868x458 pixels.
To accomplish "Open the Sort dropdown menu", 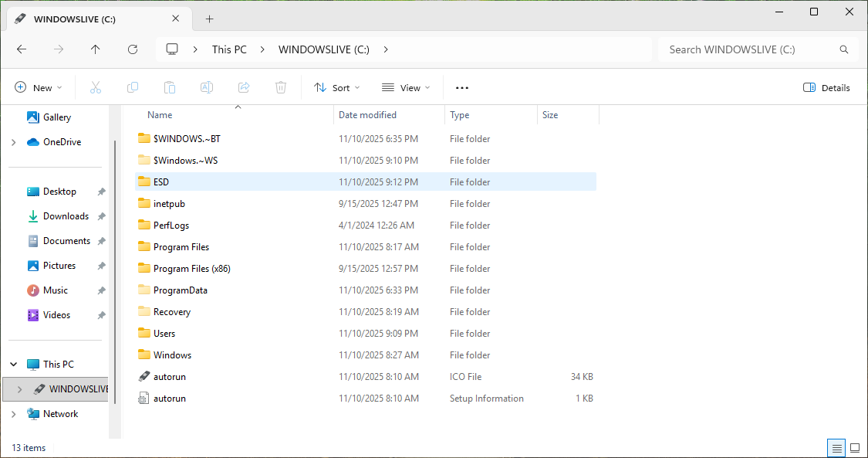I will coord(337,87).
